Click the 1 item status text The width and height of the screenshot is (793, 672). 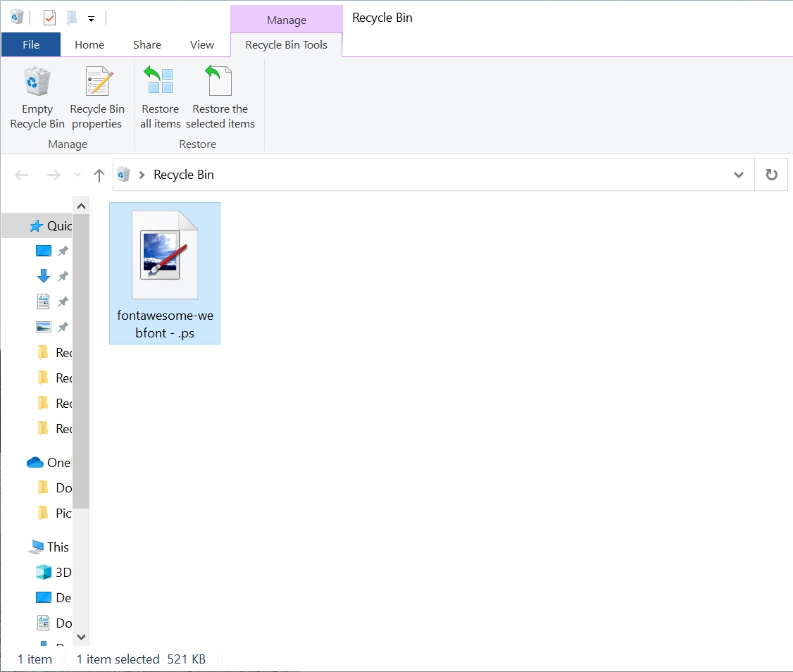pyautogui.click(x=35, y=659)
